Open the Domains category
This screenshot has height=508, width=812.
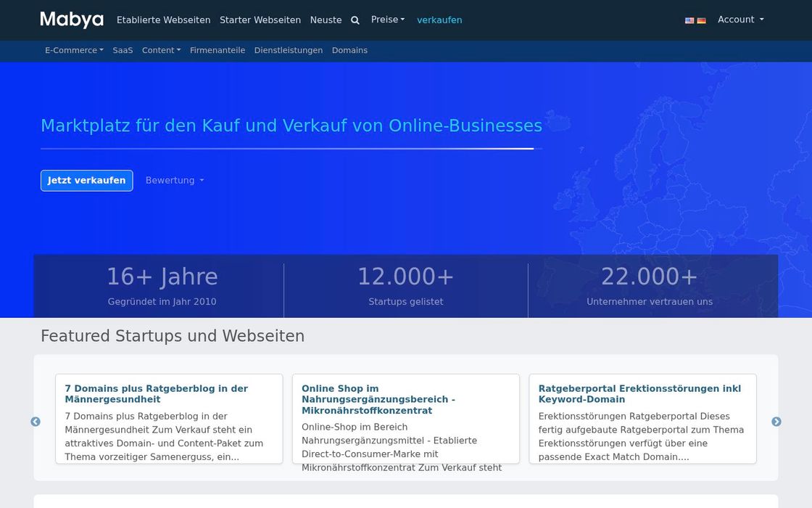coord(349,50)
